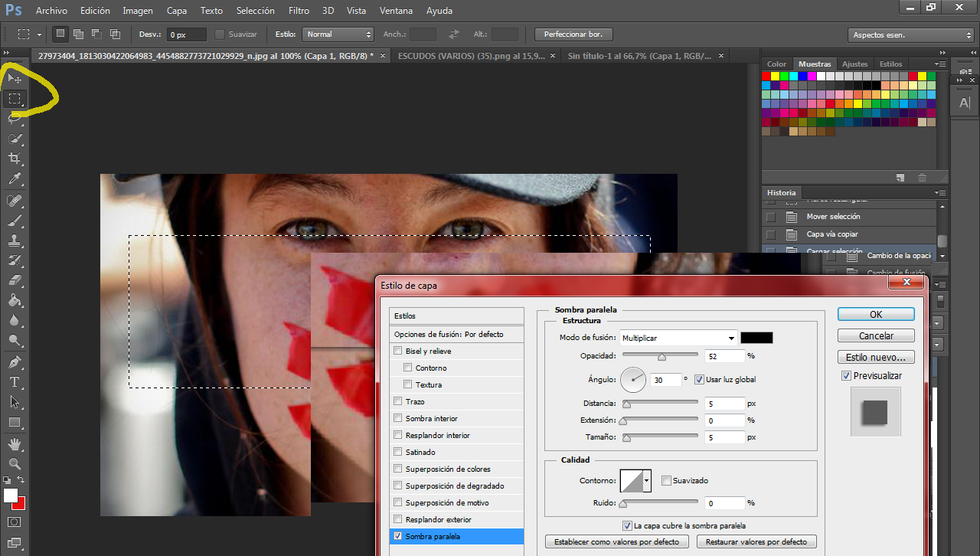Select the Zoom tool

[x=15, y=464]
